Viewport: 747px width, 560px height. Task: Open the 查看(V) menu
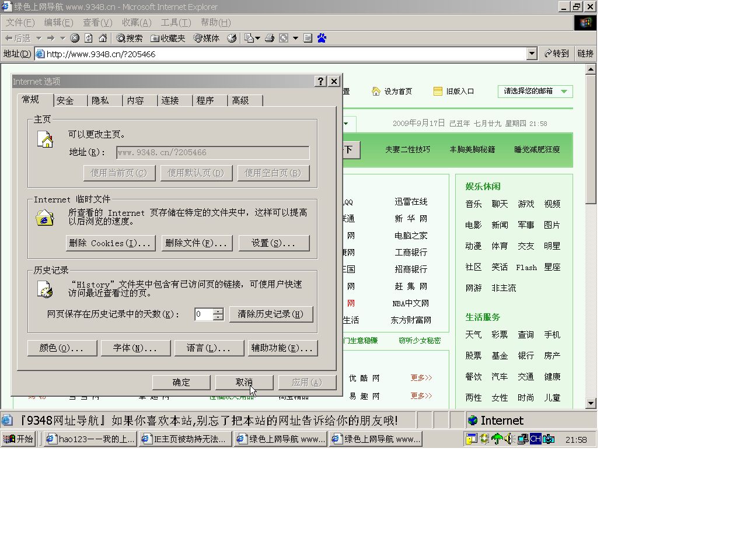coord(97,22)
